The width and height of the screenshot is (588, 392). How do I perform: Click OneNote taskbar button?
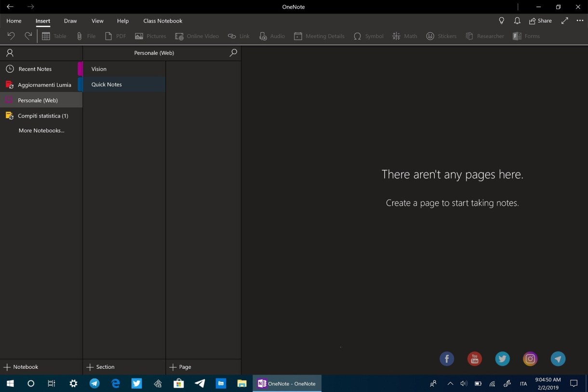(287, 384)
